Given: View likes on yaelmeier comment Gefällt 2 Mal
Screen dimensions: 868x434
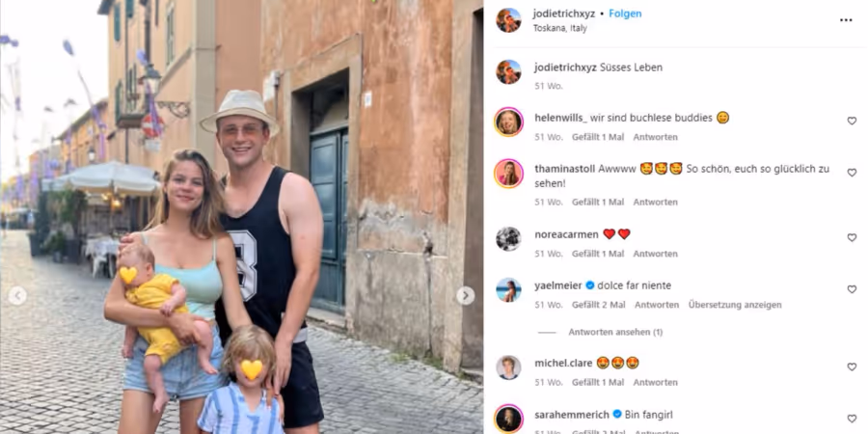Looking at the screenshot, I should click(x=598, y=305).
